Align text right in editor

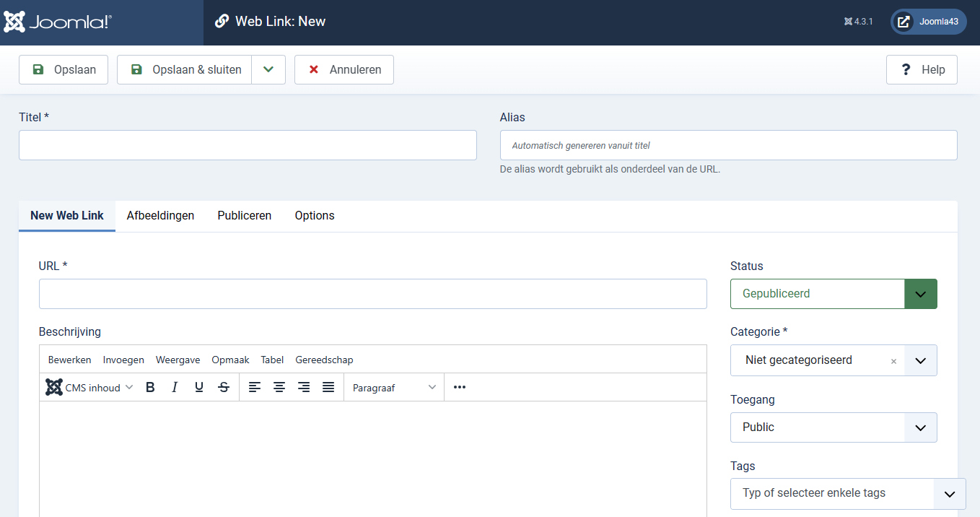(304, 388)
